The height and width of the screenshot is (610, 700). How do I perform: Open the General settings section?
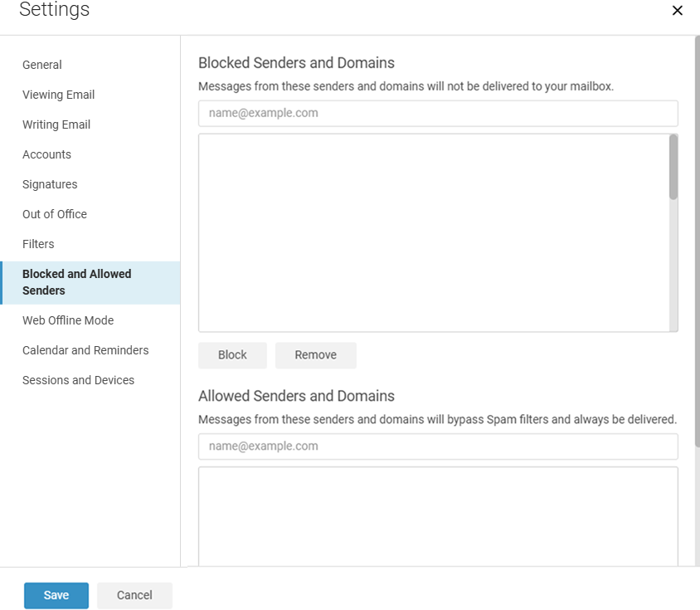[42, 65]
